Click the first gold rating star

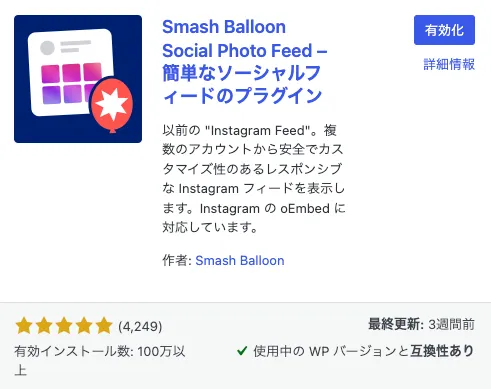(x=24, y=326)
